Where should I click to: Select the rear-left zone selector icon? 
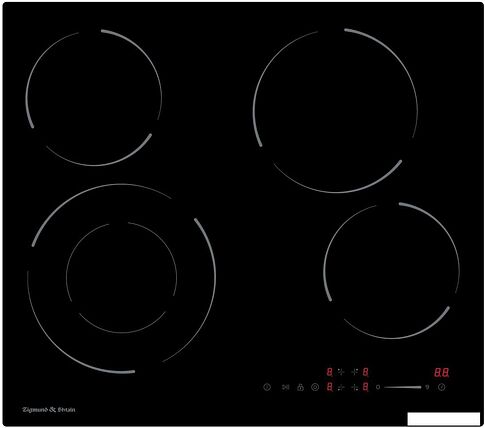[341, 372]
